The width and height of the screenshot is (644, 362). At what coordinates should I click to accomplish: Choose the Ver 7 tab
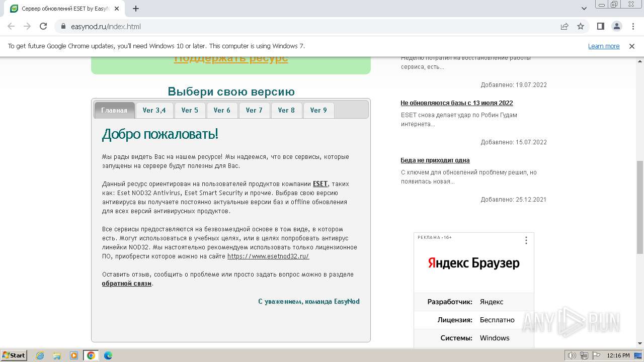point(254,110)
